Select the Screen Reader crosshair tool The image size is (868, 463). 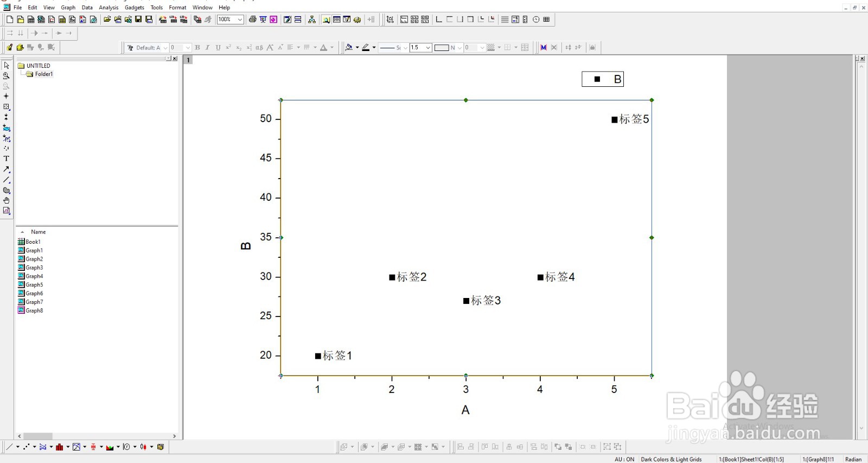[x=7, y=96]
